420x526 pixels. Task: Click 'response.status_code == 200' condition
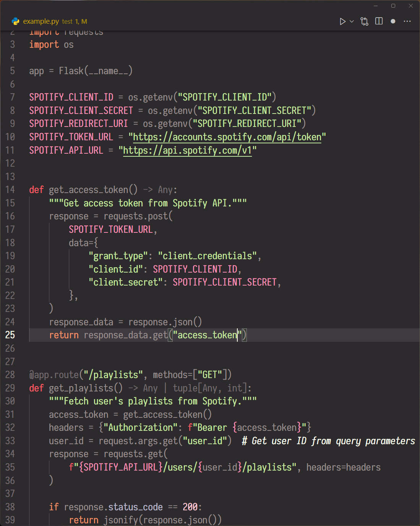click(x=131, y=507)
